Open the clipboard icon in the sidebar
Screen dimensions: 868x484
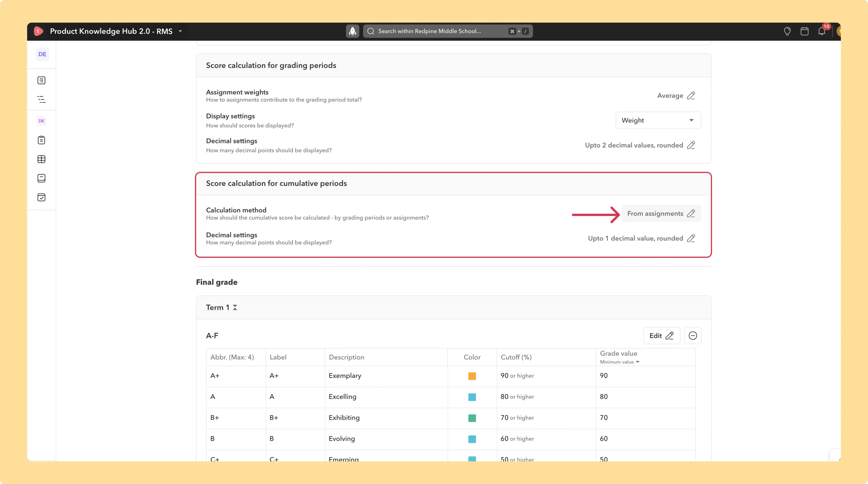pyautogui.click(x=41, y=140)
